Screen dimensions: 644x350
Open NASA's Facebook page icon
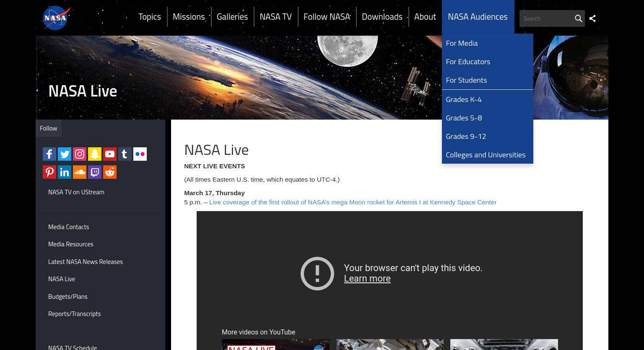coord(49,154)
